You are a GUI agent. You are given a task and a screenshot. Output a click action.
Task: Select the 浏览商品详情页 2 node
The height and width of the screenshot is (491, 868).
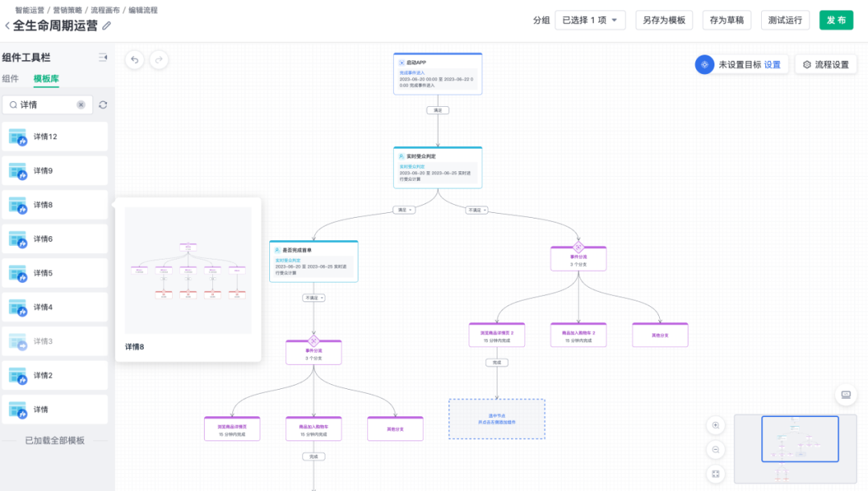497,335
